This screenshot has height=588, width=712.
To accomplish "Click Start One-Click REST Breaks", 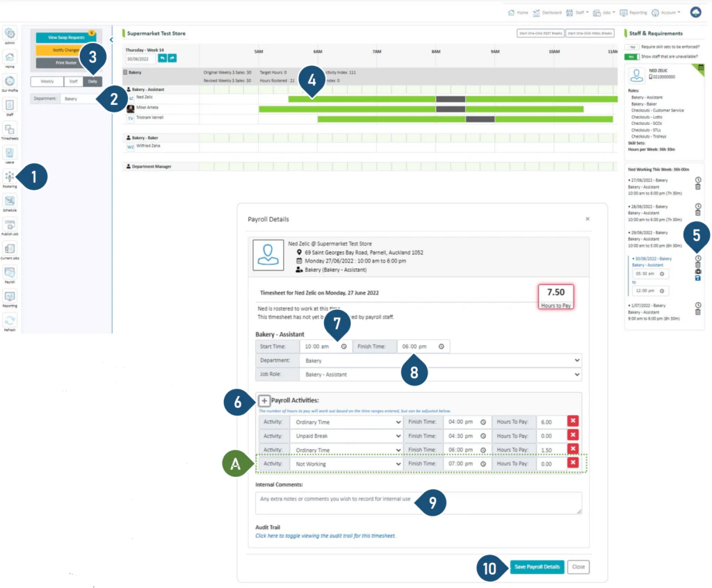I will tap(540, 33).
